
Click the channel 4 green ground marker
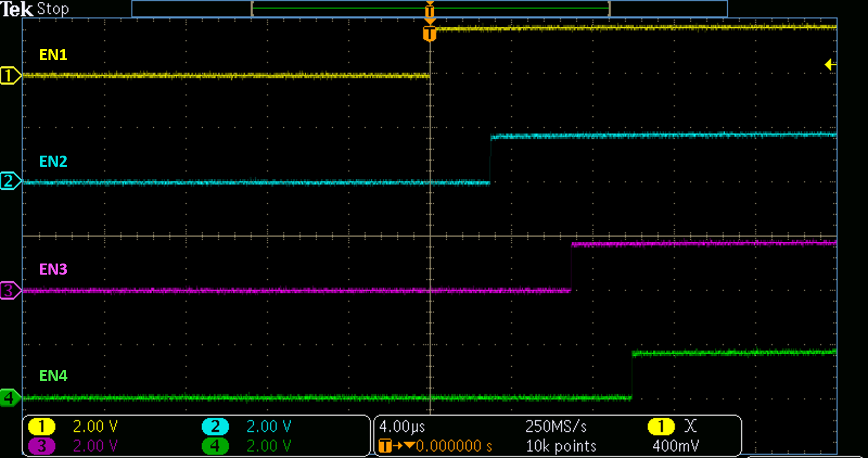pyautogui.click(x=10, y=398)
